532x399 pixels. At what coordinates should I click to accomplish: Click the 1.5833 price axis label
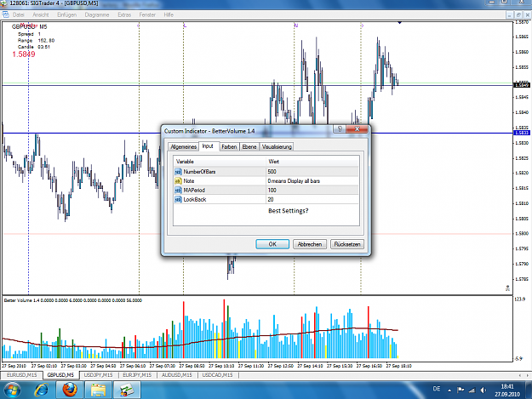point(522,133)
